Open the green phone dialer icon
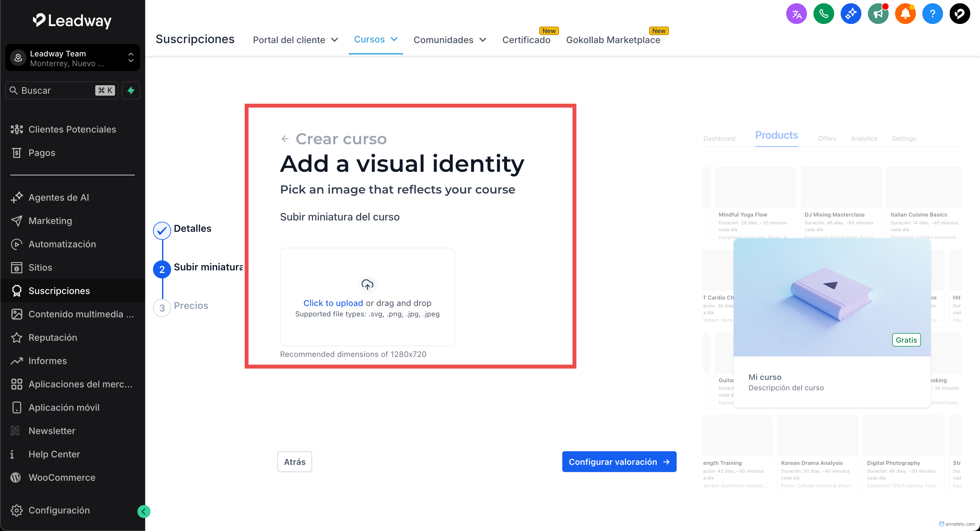This screenshot has height=531, width=980. click(x=823, y=14)
